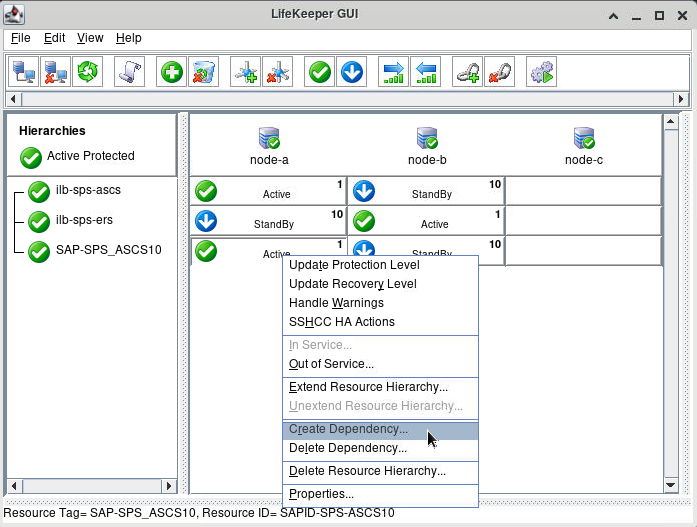
Task: Click the Connect to server toolbar icon
Action: pyautogui.click(x=24, y=72)
